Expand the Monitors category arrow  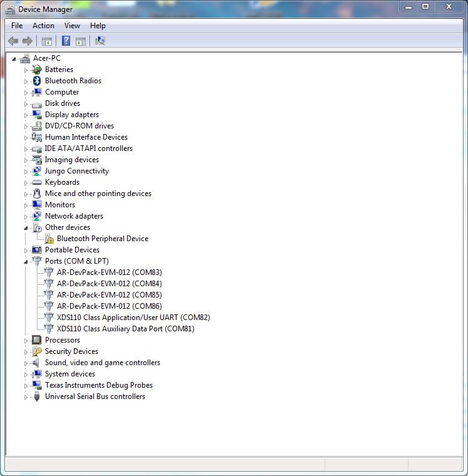tap(26, 205)
